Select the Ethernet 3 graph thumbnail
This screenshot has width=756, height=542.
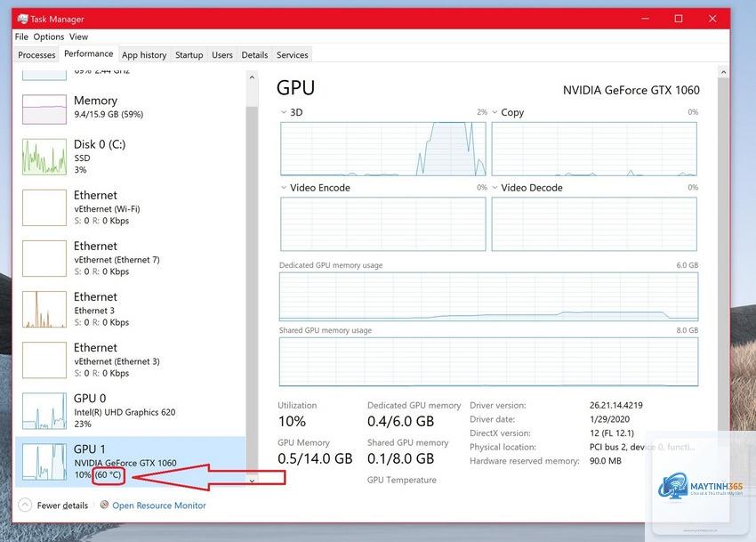44,310
